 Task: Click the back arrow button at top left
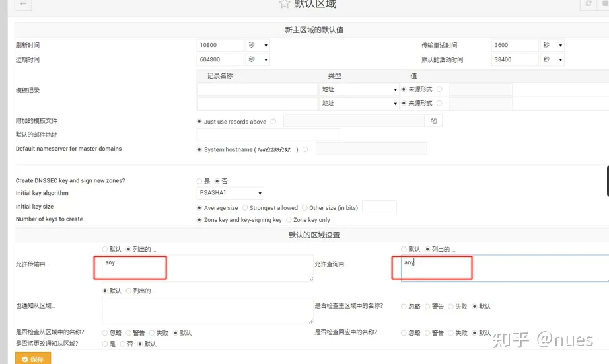click(x=23, y=4)
